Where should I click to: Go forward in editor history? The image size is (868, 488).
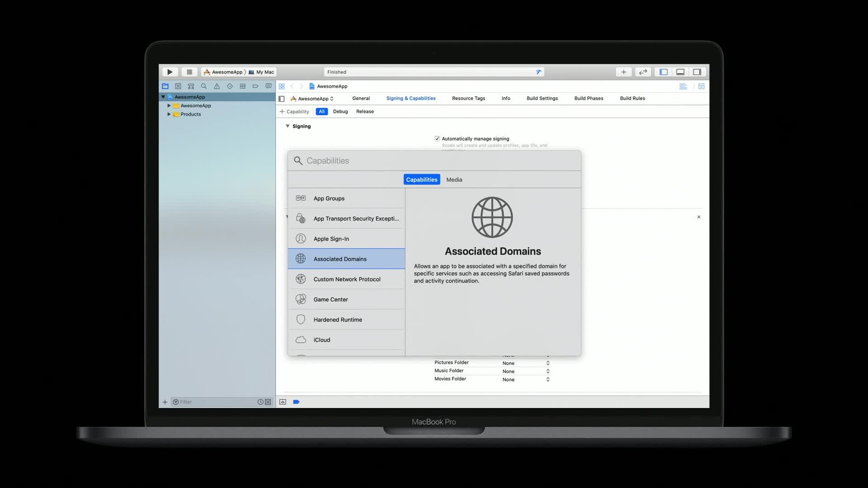click(301, 86)
